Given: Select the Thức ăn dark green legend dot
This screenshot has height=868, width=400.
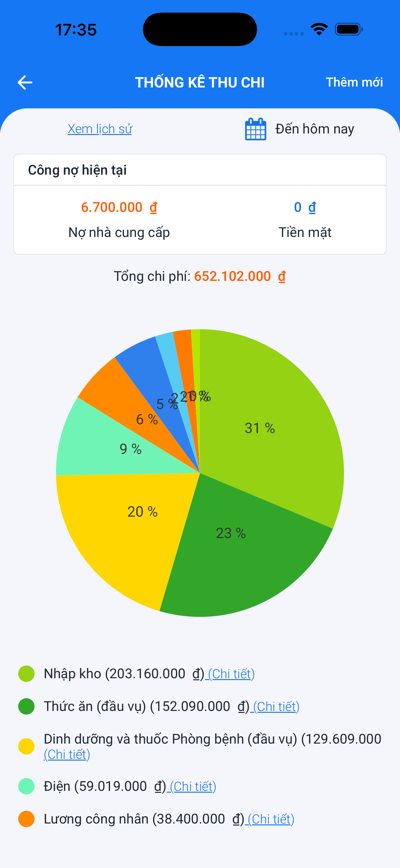Looking at the screenshot, I should coord(26,706).
